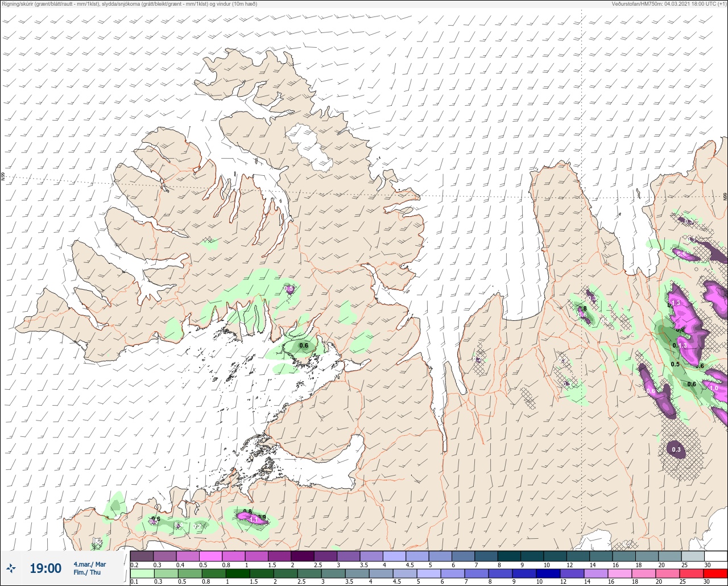This screenshot has width=728, height=586.
Task: Select the 19:00 forecast time label
Action: pyautogui.click(x=45, y=568)
